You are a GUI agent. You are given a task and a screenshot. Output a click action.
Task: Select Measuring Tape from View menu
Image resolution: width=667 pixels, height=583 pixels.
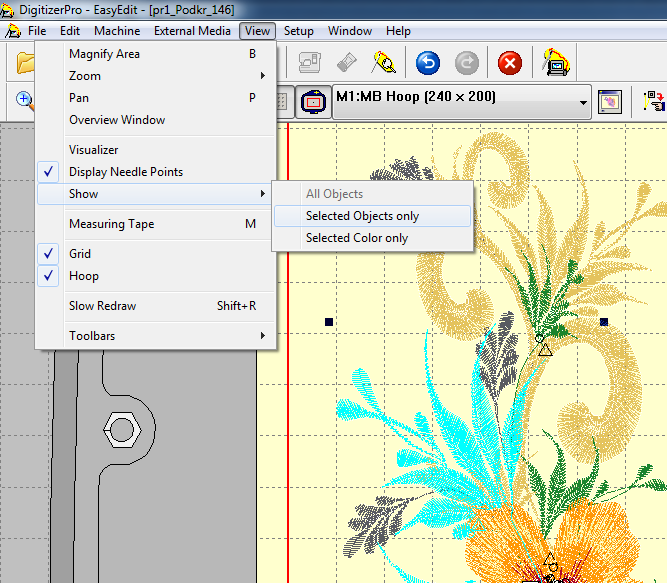pyautogui.click(x=111, y=224)
